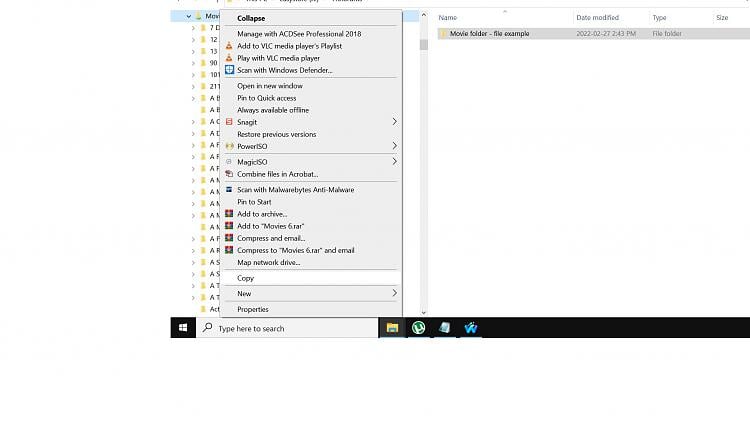Expand the A D folder chevron
This screenshot has width=750, height=422.
tap(193, 133)
